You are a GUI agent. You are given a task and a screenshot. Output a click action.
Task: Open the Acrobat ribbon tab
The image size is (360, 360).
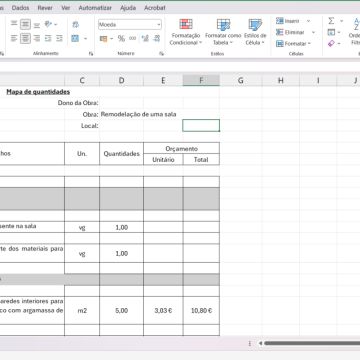tap(155, 8)
